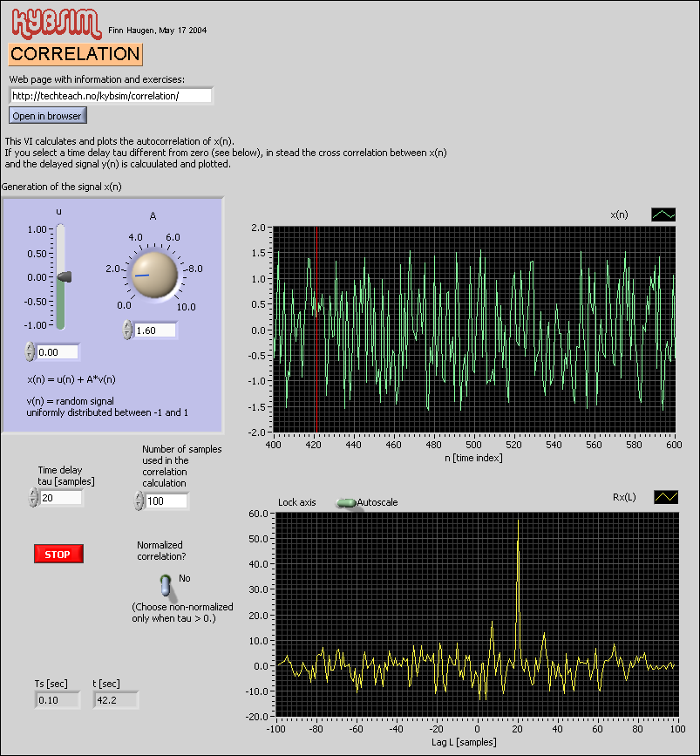Click the u numeric field showing 0.00
This screenshot has height=756, width=700.
pyautogui.click(x=58, y=351)
